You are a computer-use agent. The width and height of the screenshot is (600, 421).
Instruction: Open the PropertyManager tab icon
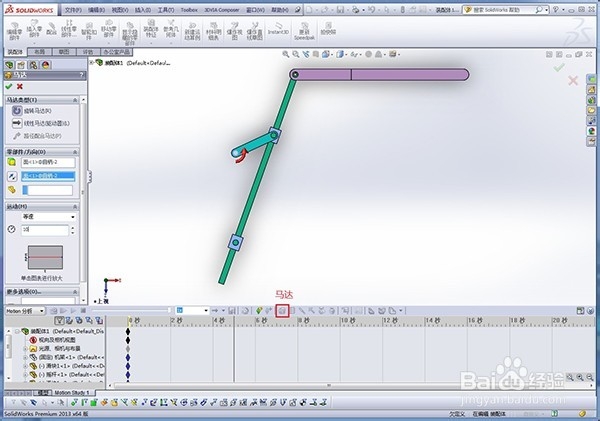[x=21, y=65]
